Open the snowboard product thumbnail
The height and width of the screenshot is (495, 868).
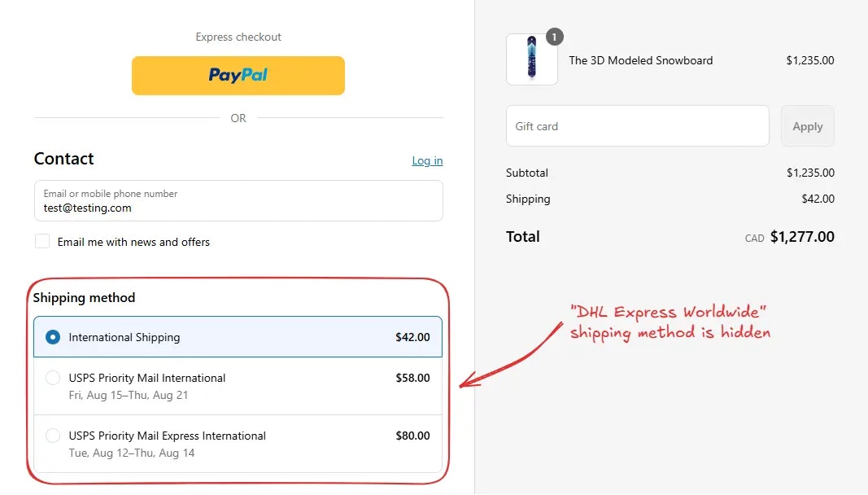(x=531, y=59)
